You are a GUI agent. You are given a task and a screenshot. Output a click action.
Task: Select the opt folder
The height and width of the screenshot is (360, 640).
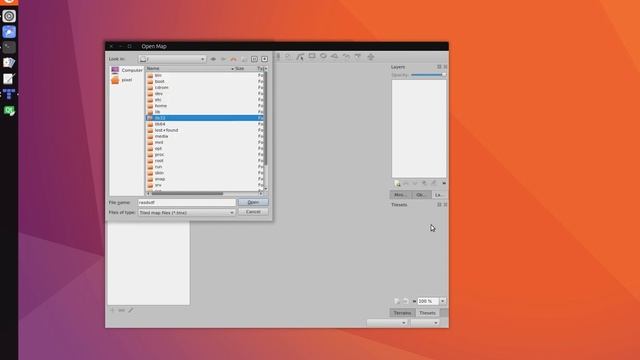[204, 149]
